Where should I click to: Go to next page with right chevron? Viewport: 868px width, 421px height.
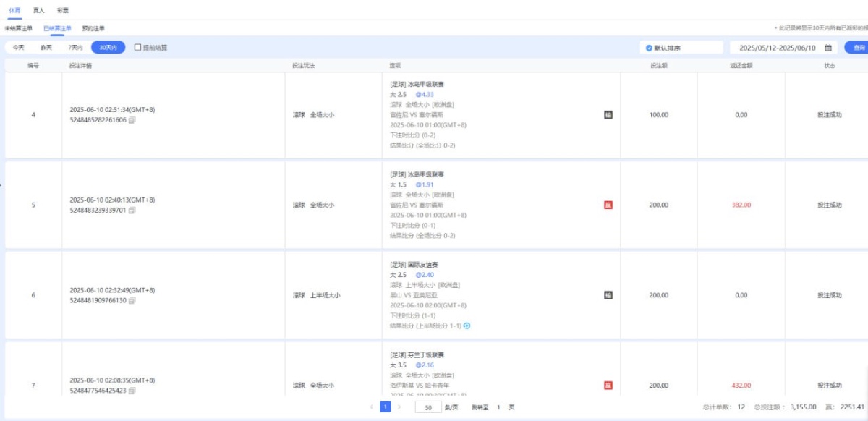(399, 407)
